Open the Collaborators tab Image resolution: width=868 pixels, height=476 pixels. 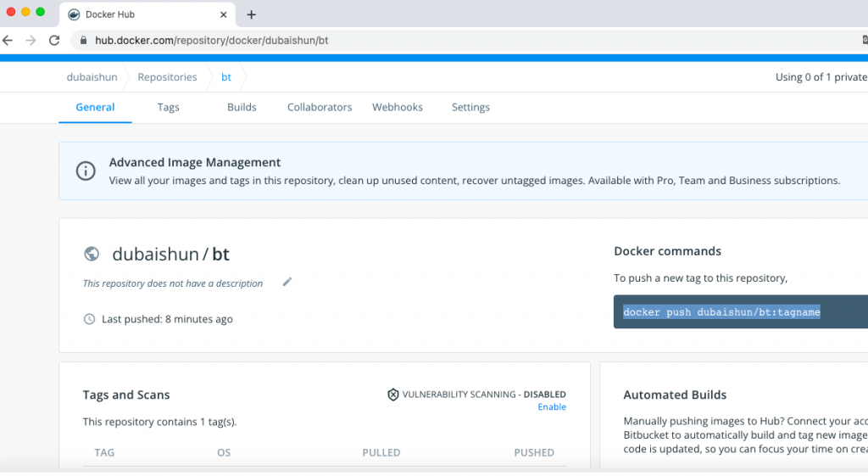tap(320, 107)
